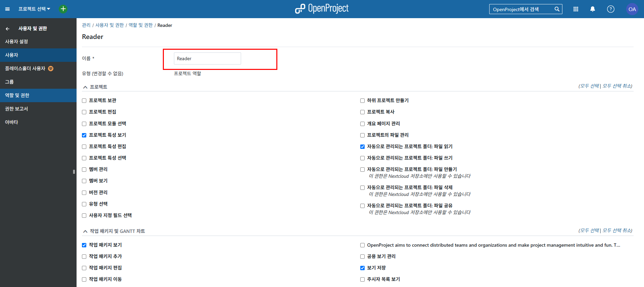Screen dimensions: 644x287
Task: Uncheck the 파일 읽기 project folder checkbox
Action: [x=362, y=147]
